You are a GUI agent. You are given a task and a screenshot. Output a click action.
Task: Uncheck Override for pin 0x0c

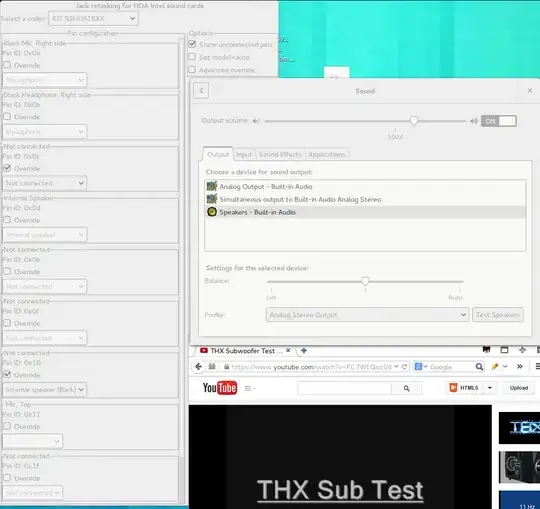(7, 168)
